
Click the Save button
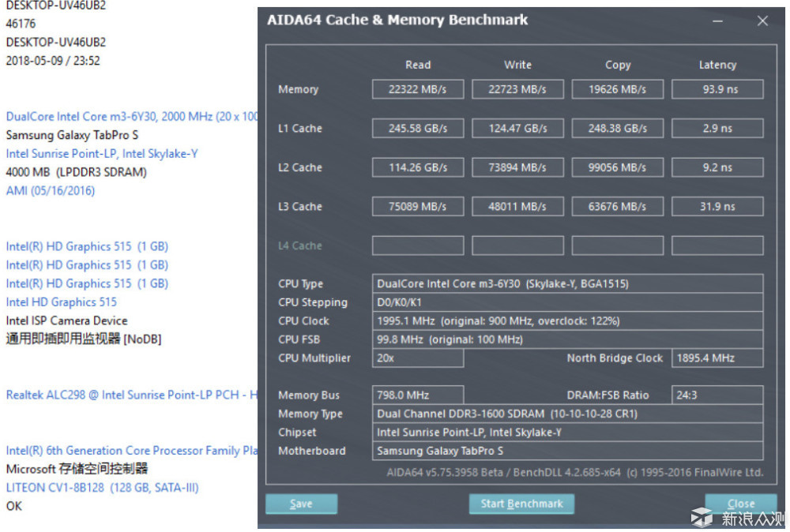[x=301, y=504]
